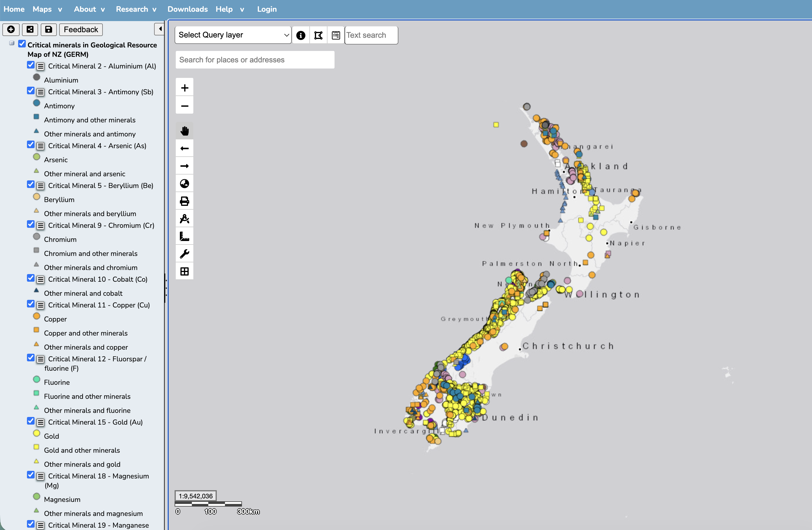812x530 pixels.
Task: Open the Maps menu
Action: click(47, 9)
